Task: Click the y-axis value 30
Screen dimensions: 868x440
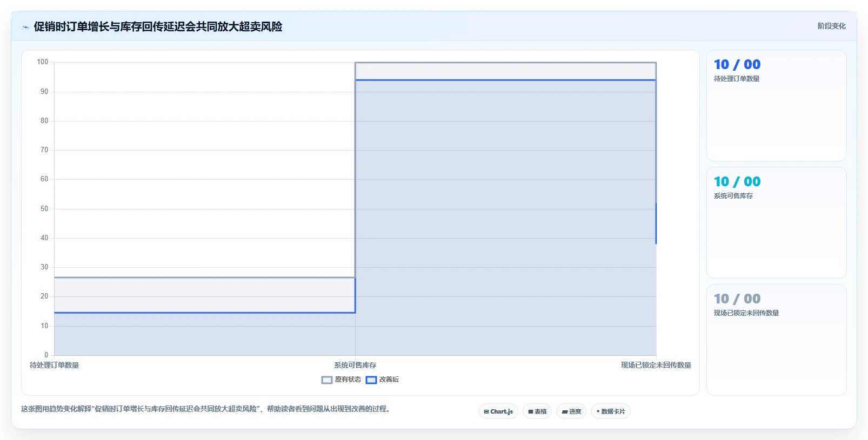Action: (x=44, y=267)
